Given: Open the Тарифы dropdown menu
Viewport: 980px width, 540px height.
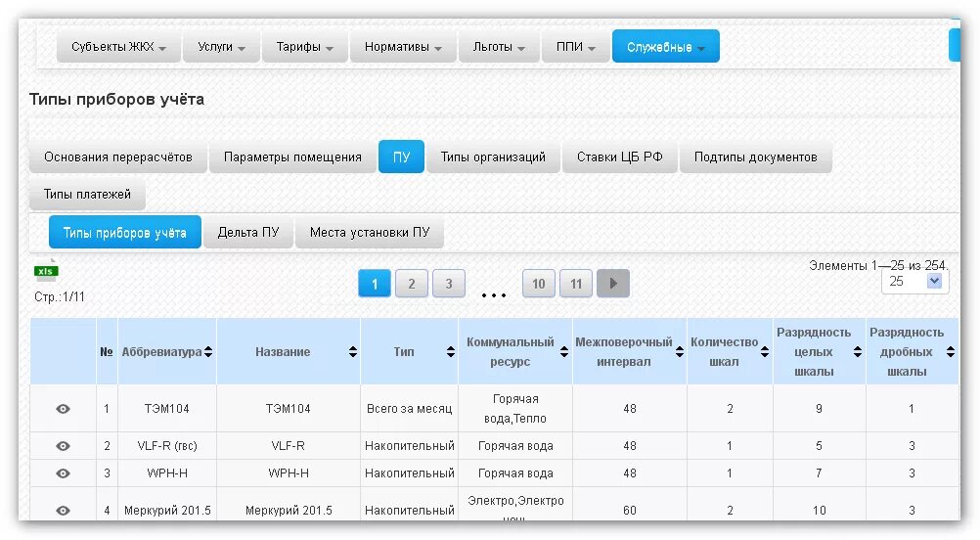Looking at the screenshot, I should (304, 47).
